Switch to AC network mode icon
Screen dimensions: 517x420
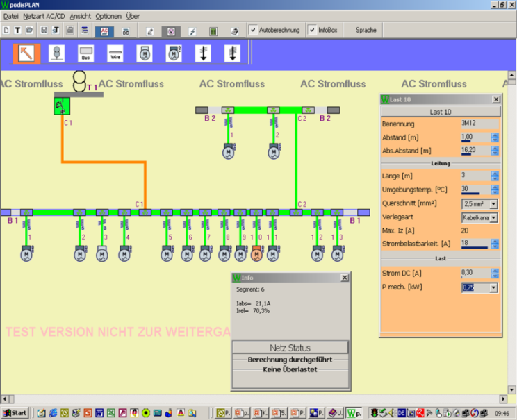pos(104,32)
